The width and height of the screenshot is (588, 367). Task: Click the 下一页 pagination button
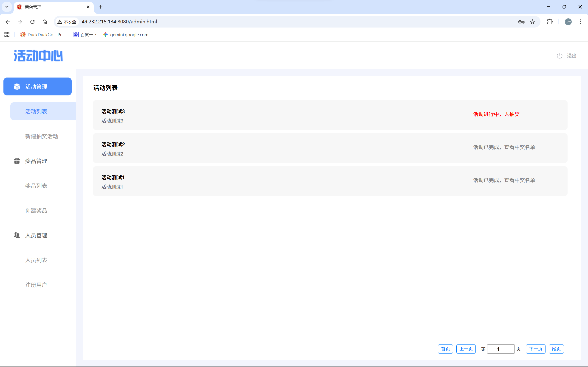click(x=536, y=349)
